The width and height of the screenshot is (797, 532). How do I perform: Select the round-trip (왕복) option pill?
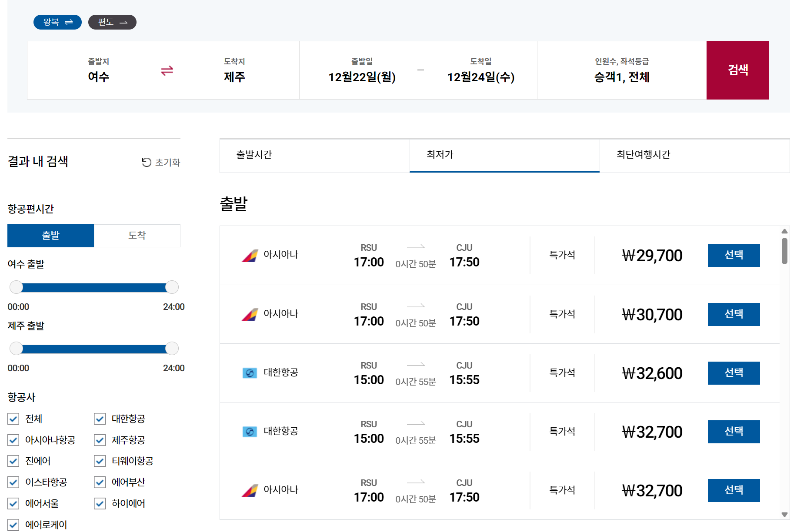(x=57, y=22)
